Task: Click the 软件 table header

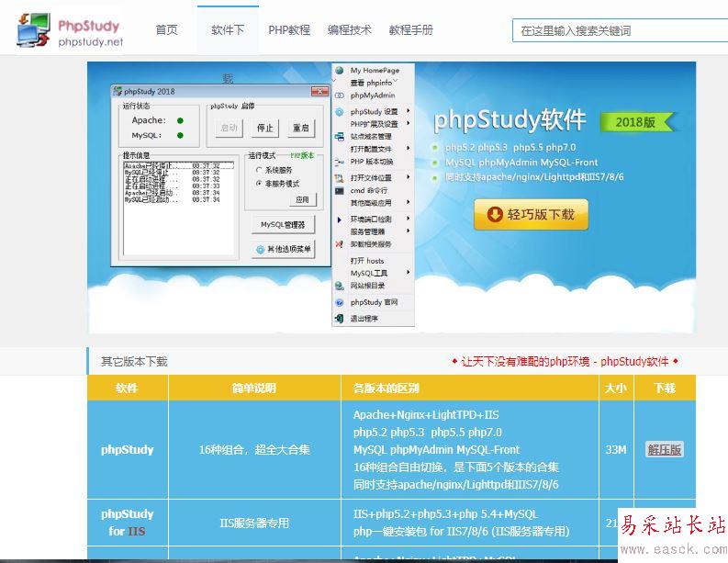Action: [128, 388]
